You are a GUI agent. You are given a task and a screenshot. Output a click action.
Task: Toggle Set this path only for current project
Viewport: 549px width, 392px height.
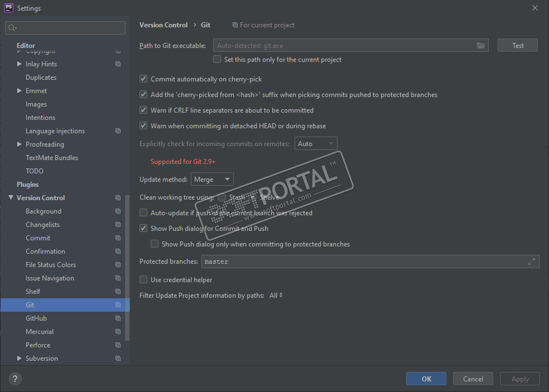[217, 59]
